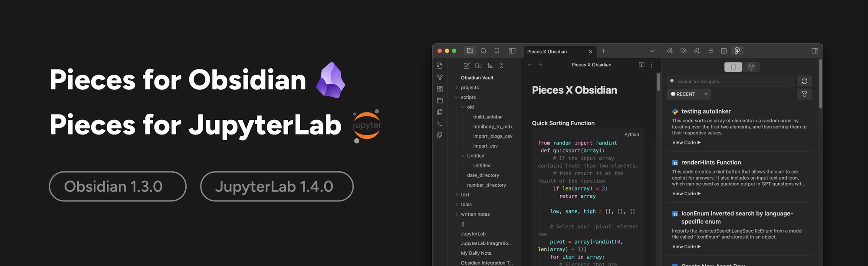Open the tags panel icon

point(684,51)
